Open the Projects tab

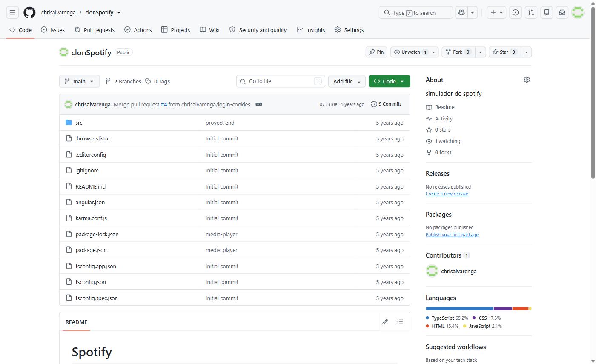(x=175, y=30)
